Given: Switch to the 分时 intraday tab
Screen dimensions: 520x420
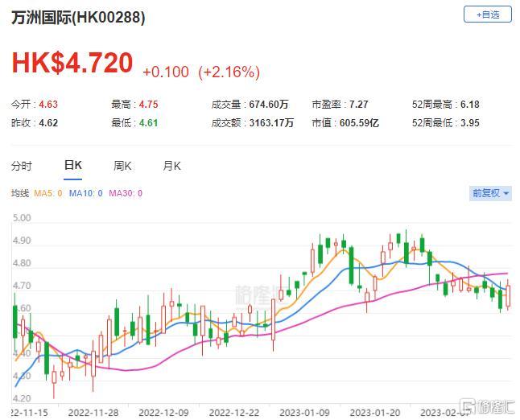Looking at the screenshot, I should 22,166.
